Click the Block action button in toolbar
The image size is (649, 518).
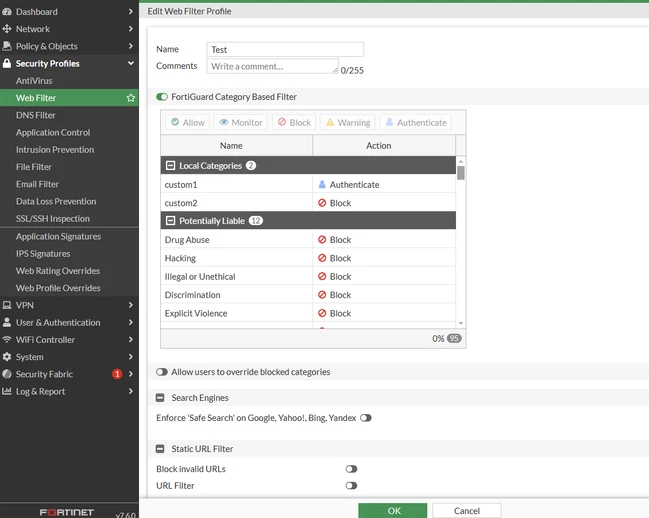(294, 122)
